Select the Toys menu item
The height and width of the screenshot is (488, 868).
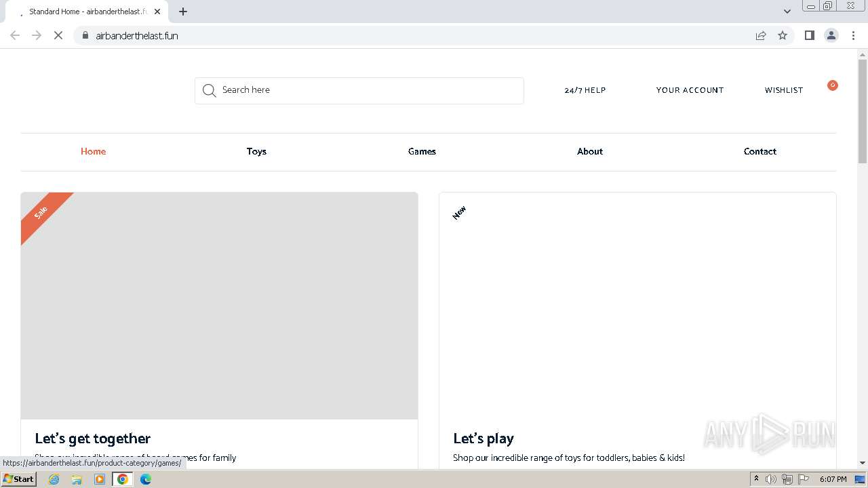[x=256, y=151]
